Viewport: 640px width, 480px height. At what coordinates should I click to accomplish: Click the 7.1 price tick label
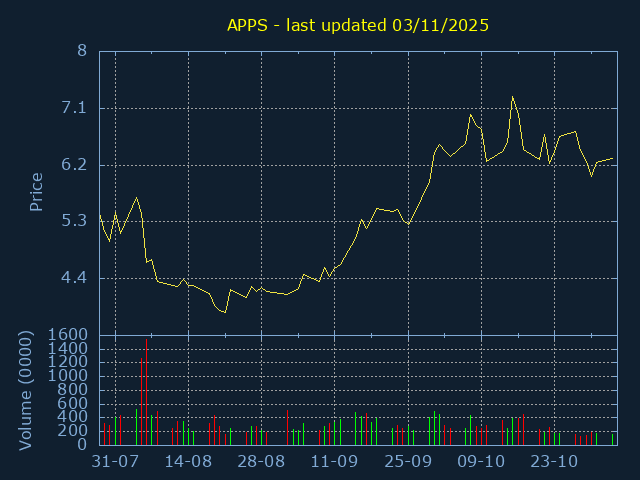pos(75,108)
